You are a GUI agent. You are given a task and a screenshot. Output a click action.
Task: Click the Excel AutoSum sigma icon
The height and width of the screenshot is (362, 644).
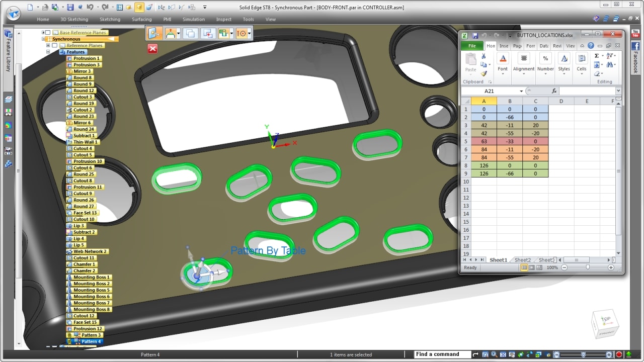point(596,56)
